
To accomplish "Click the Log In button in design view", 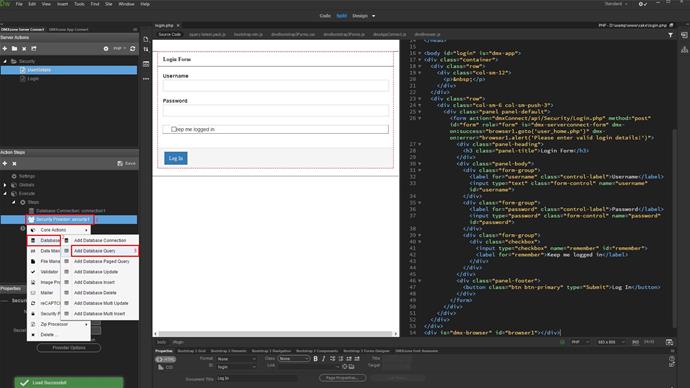I will (x=176, y=158).
